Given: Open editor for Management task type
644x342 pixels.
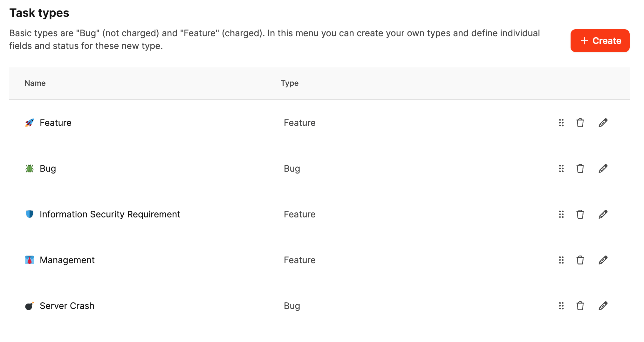Looking at the screenshot, I should [x=603, y=260].
